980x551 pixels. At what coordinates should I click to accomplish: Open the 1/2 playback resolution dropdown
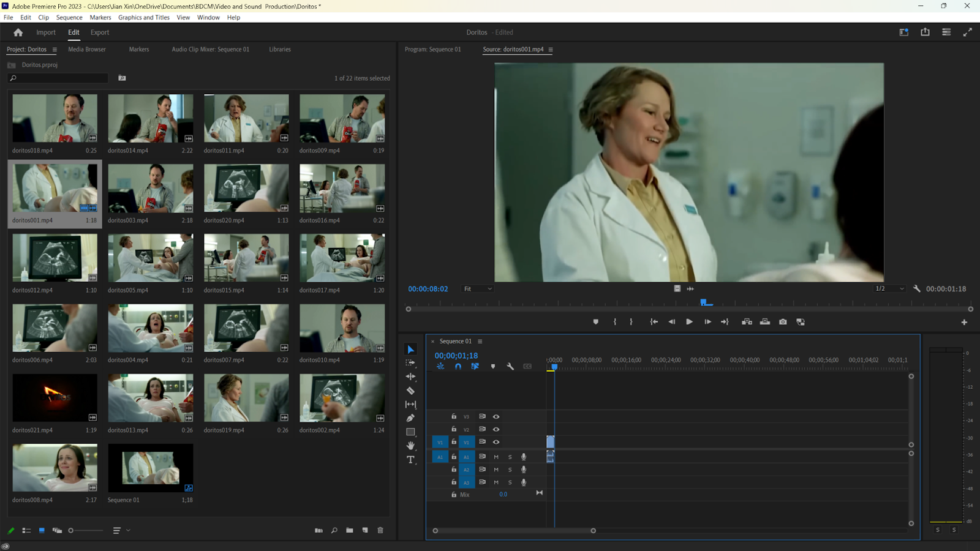(x=889, y=289)
